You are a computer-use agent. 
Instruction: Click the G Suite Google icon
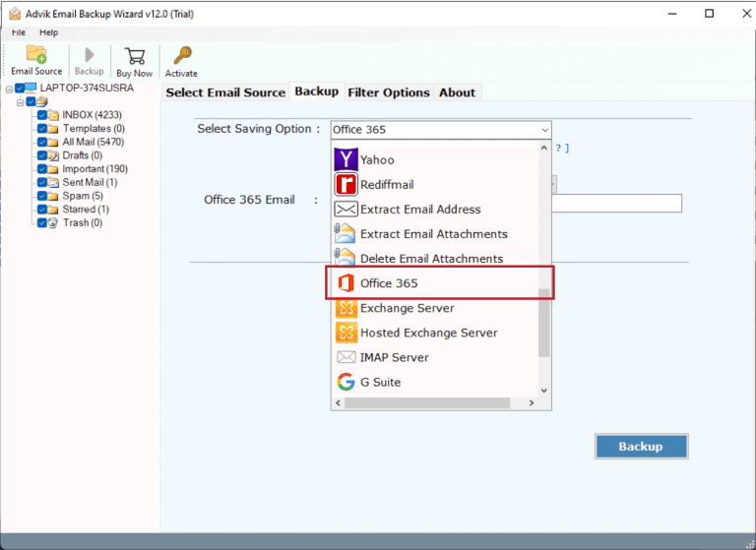[346, 382]
